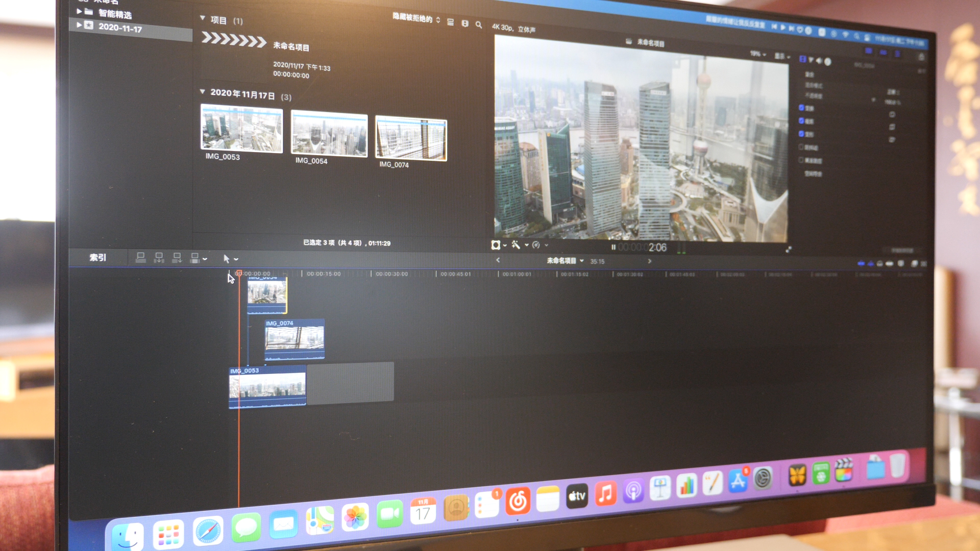This screenshot has width=980, height=551.
Task: Click the 索引 index button
Action: (x=98, y=258)
